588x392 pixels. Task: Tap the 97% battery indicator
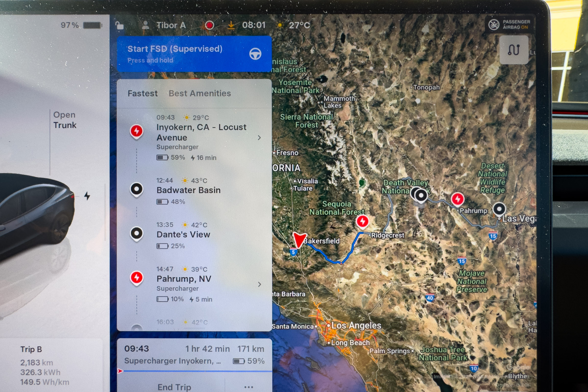tap(82, 25)
